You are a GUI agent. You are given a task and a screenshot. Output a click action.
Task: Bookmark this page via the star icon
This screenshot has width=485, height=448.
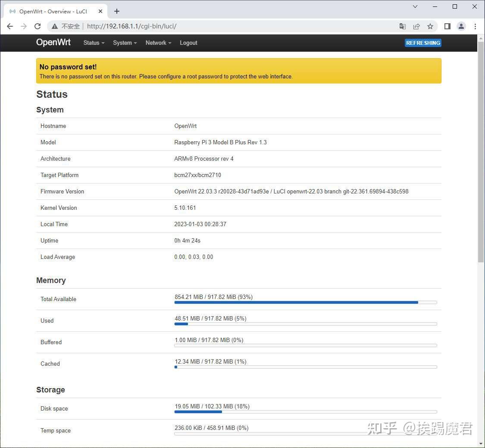[x=430, y=26]
